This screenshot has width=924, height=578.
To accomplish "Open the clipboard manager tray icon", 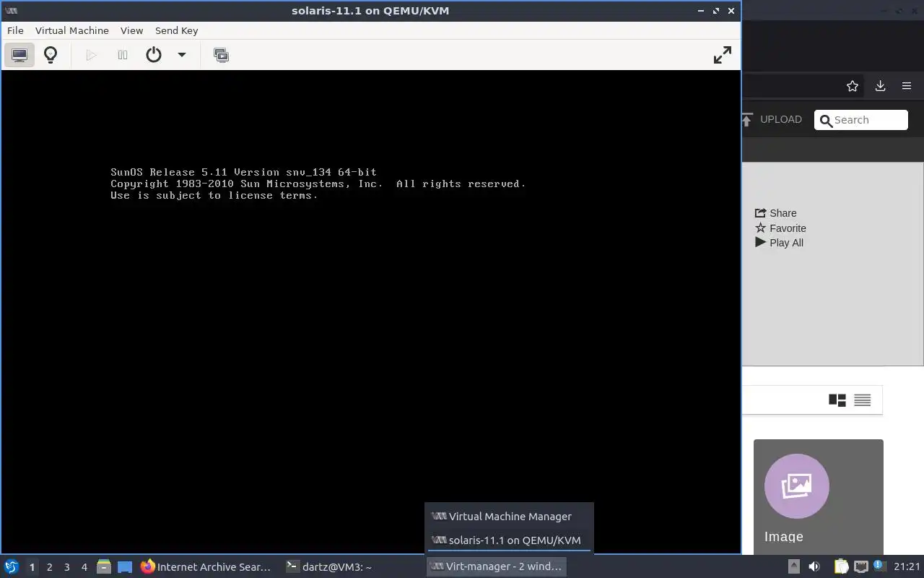I will click(841, 566).
